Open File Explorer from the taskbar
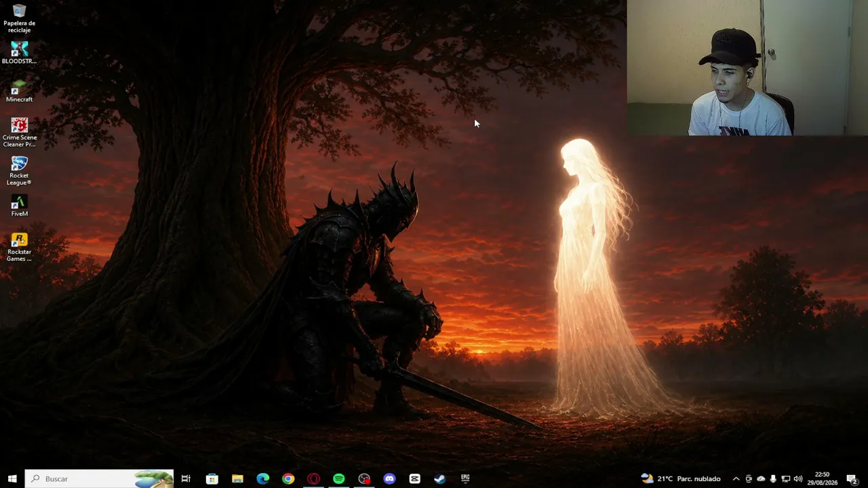868x488 pixels. (237, 479)
